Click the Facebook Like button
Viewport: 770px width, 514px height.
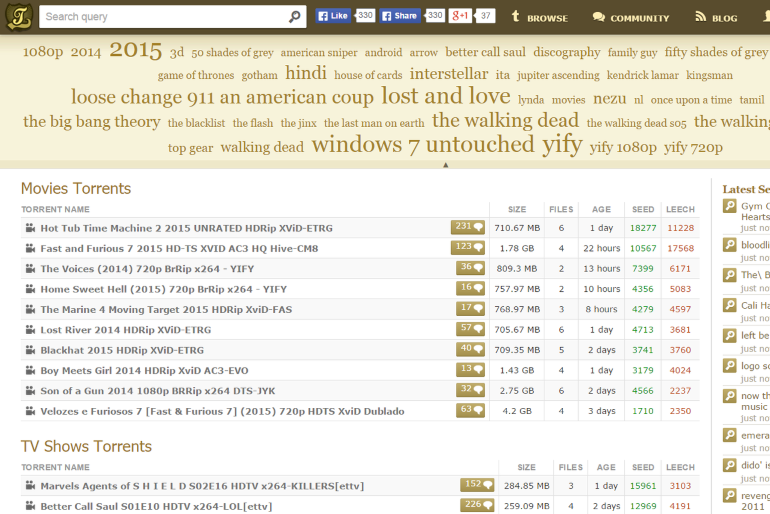point(333,16)
